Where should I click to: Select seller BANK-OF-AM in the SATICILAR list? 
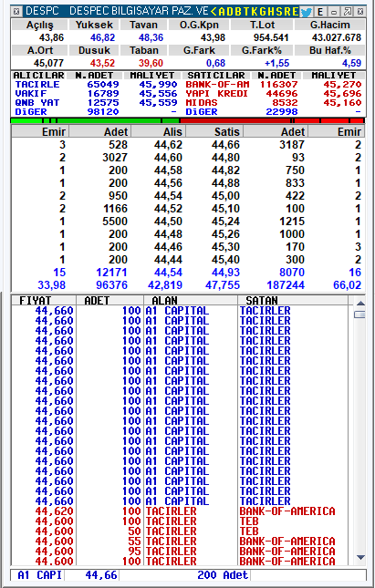(x=217, y=85)
